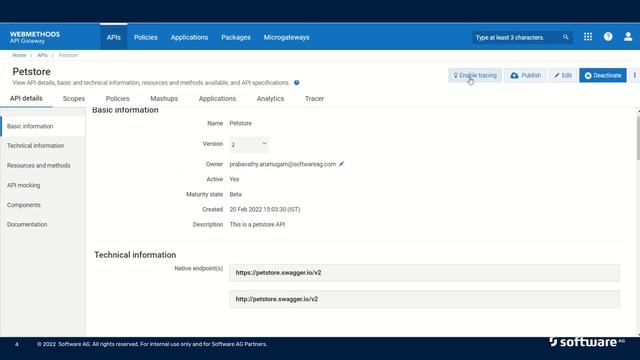Edit owner with pencil icon
Image resolution: width=640 pixels, height=360 pixels.
point(342,164)
